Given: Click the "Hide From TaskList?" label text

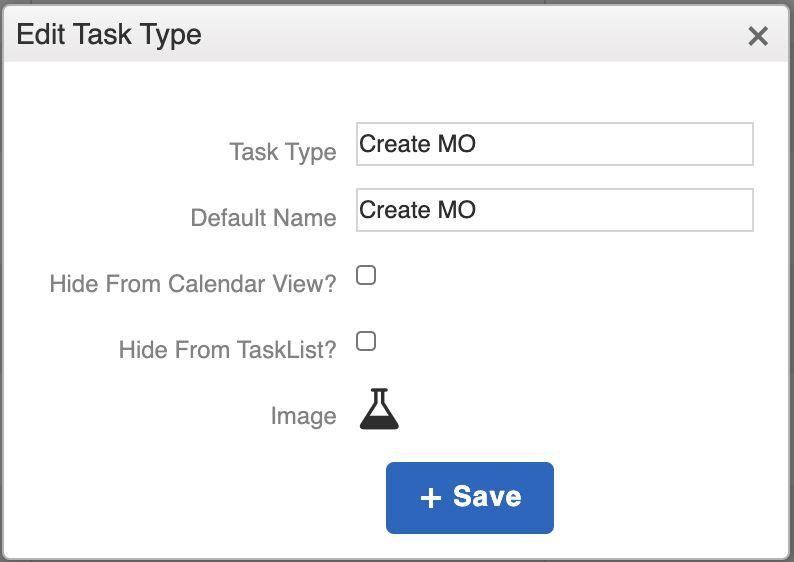Looking at the screenshot, I should pos(227,350).
